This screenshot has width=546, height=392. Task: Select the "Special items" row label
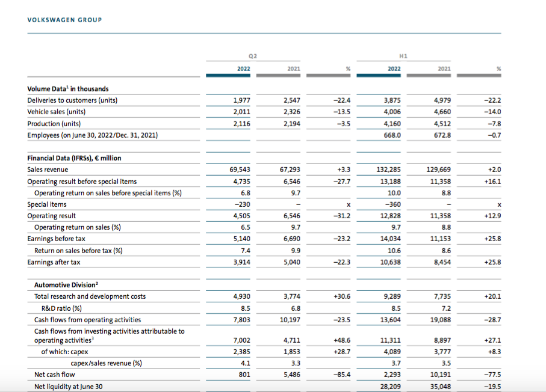[x=47, y=204]
